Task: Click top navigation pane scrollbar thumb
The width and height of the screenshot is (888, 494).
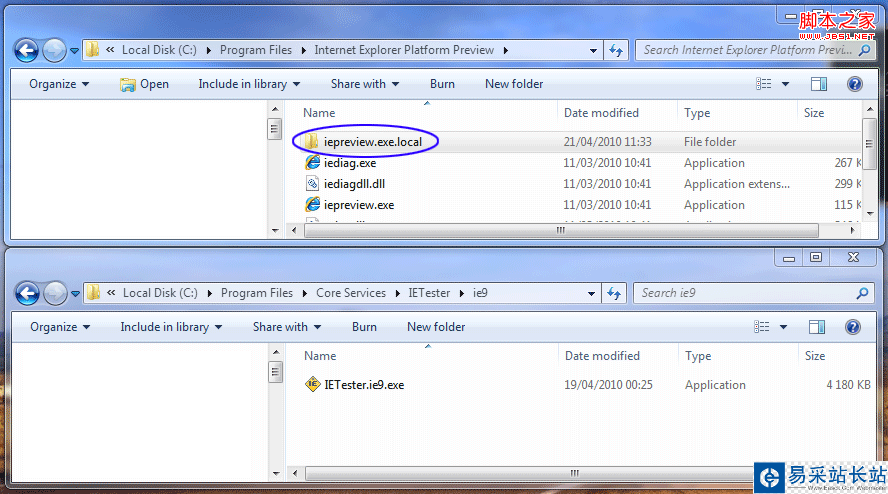Action: [275, 130]
